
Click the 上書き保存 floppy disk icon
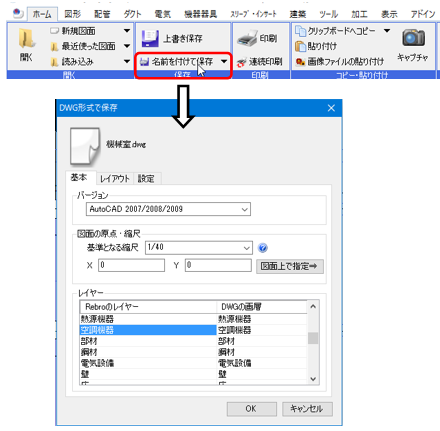click(x=150, y=39)
